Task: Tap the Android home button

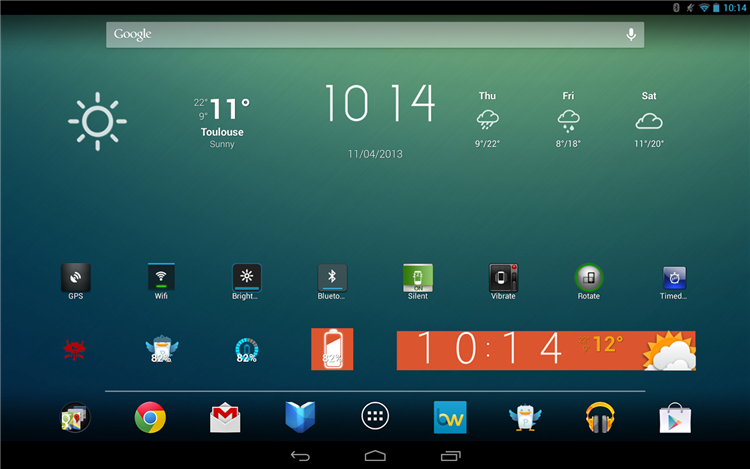Action: tap(375, 456)
